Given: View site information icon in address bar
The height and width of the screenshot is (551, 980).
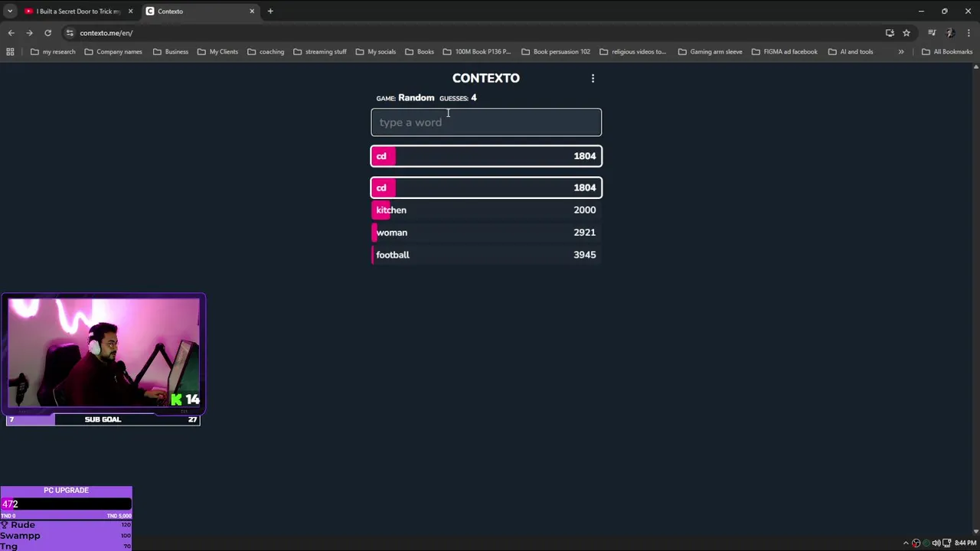Looking at the screenshot, I should click(x=70, y=33).
